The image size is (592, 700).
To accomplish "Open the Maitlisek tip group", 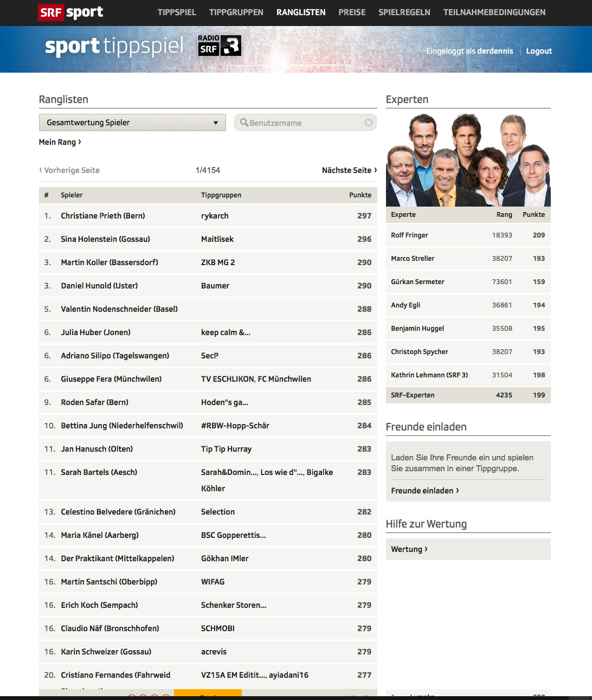I will click(x=217, y=239).
